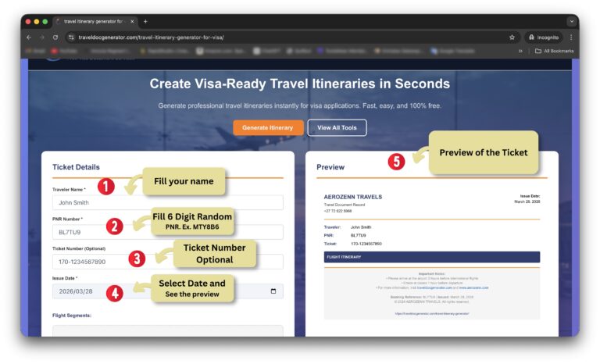The height and width of the screenshot is (364, 600).
Task: Click the View All Tools button
Action: click(337, 128)
